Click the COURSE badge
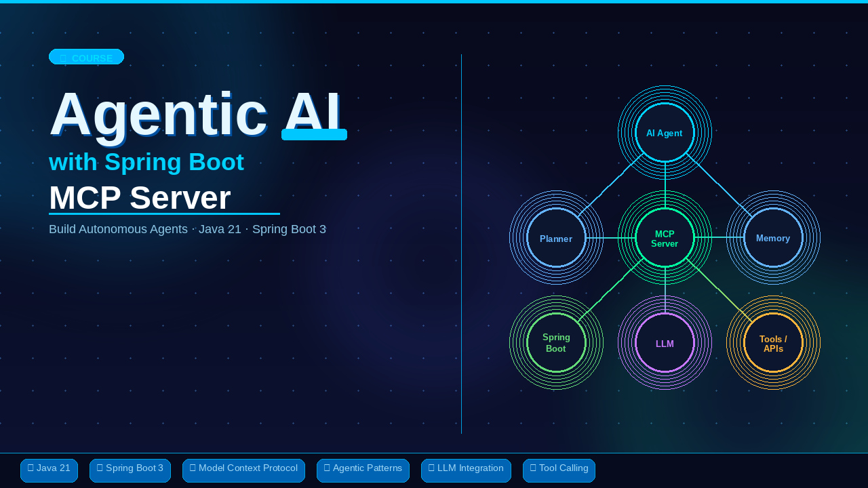868x488 pixels. click(x=86, y=57)
